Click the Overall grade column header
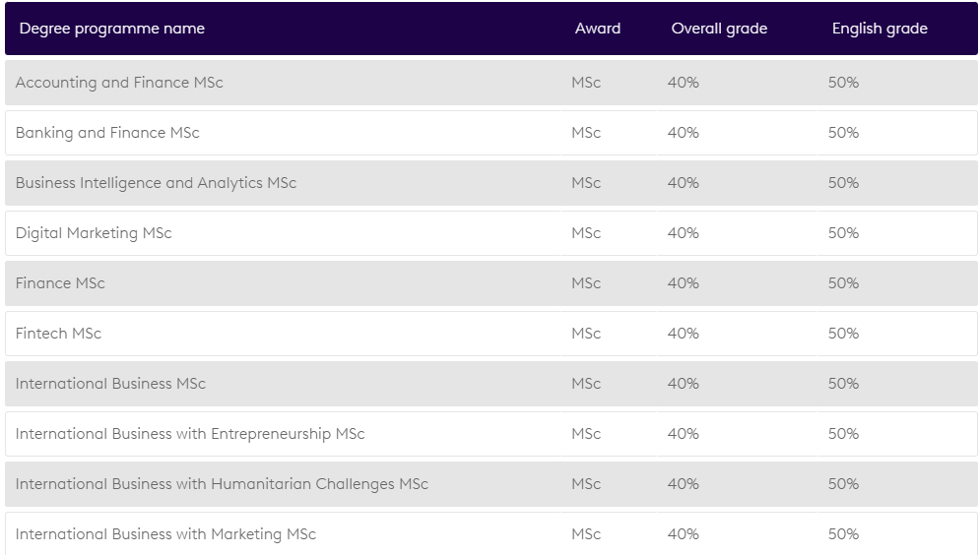Viewport: 980px width, 555px height. (718, 29)
